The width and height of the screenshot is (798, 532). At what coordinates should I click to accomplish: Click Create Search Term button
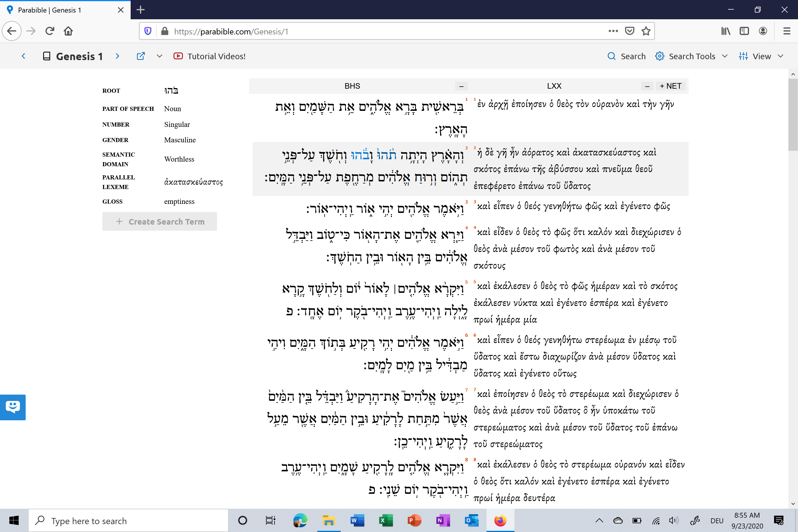click(x=160, y=222)
